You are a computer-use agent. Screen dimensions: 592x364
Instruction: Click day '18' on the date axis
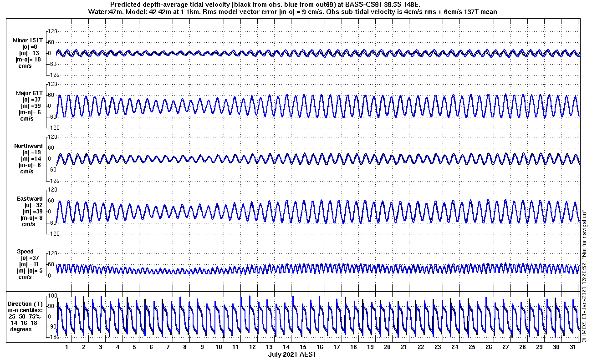click(353, 347)
